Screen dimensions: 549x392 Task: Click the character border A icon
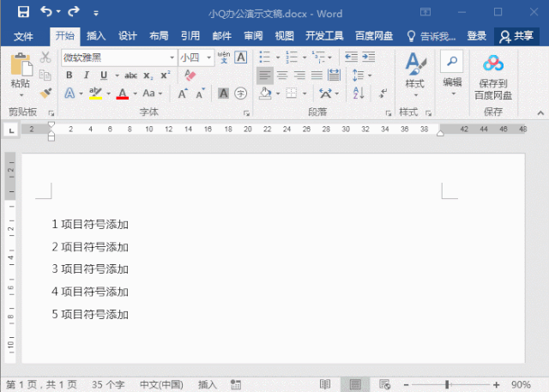(241, 57)
